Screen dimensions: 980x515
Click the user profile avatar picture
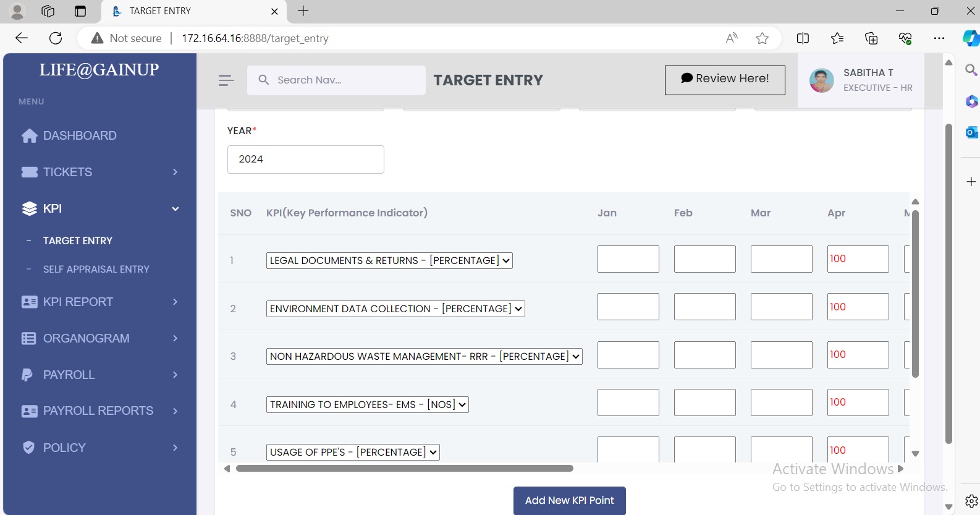pos(821,80)
